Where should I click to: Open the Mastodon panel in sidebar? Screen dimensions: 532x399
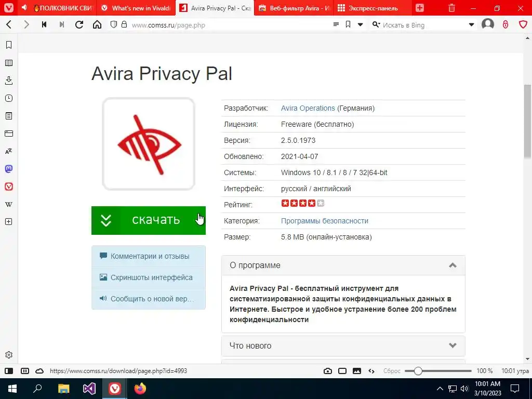click(x=9, y=169)
